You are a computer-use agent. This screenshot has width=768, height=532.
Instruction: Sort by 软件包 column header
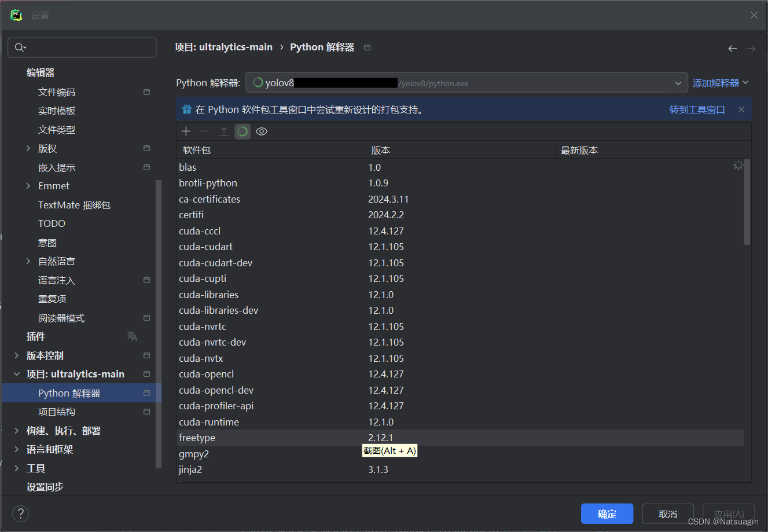[x=271, y=150]
